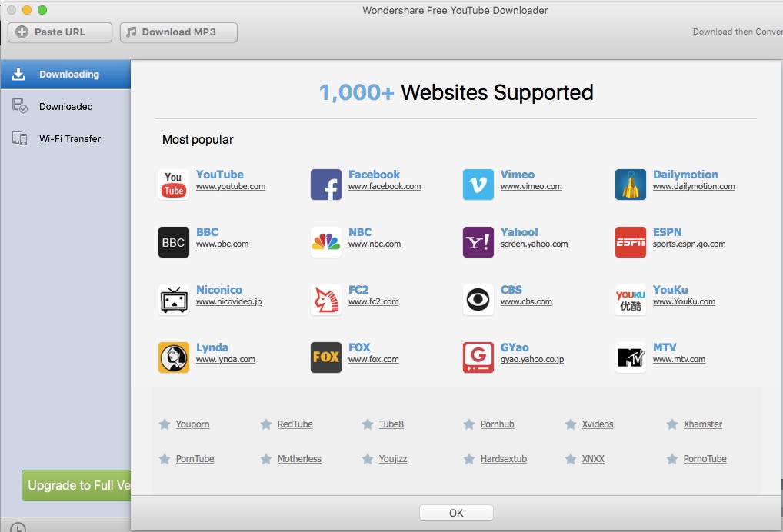Click the Upgrade to Full Version button
783x532 pixels.
(76, 485)
